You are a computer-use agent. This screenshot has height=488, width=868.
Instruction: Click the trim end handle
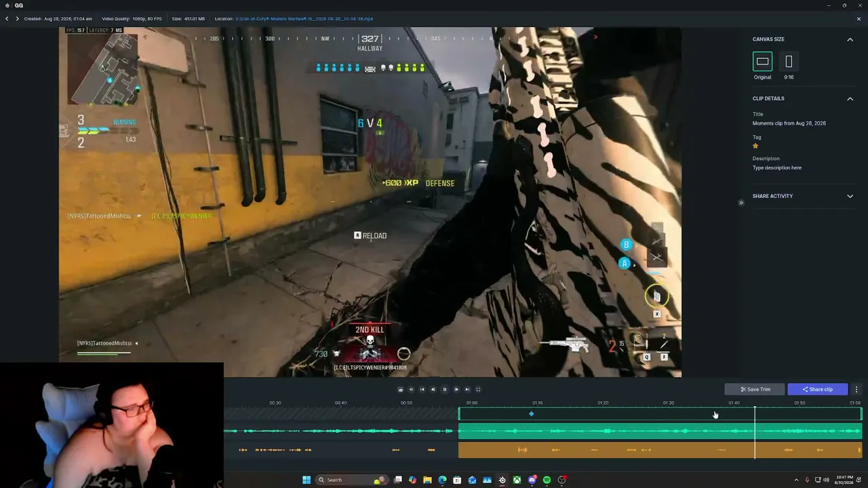pyautogui.click(x=861, y=413)
